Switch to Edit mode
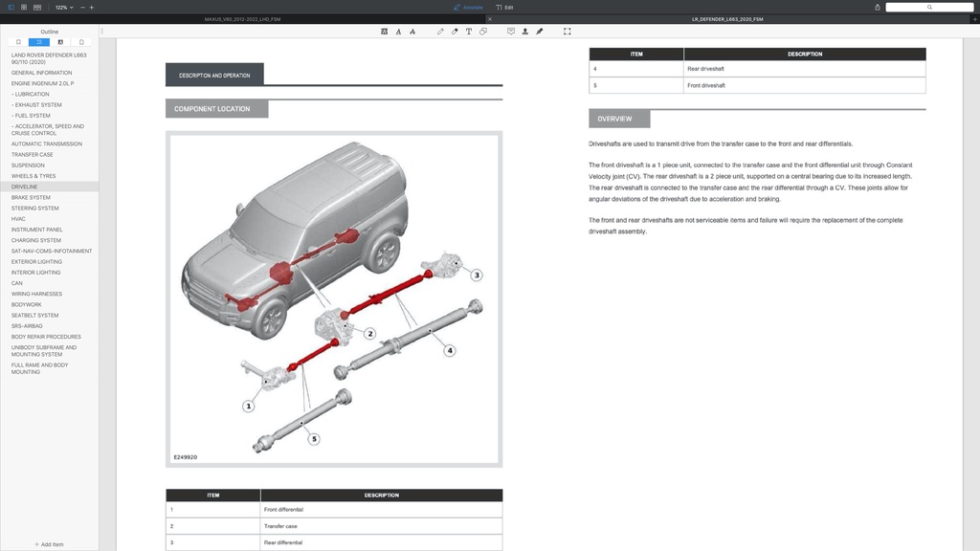This screenshot has width=980, height=551. pyautogui.click(x=504, y=7)
